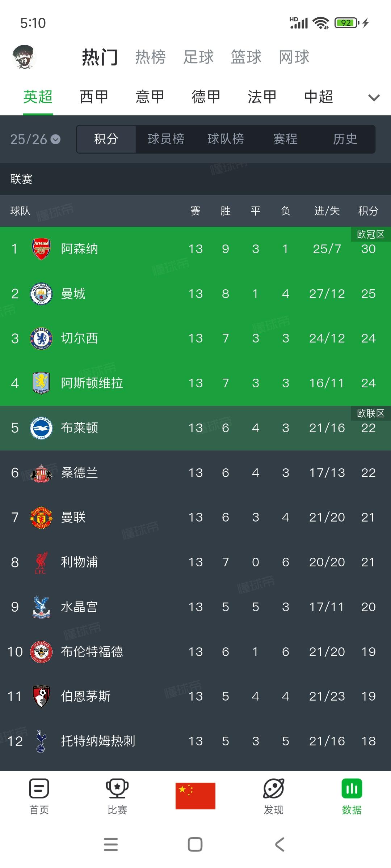Tap the Manchester City club crest
This screenshot has width=391, height=868.
41,294
